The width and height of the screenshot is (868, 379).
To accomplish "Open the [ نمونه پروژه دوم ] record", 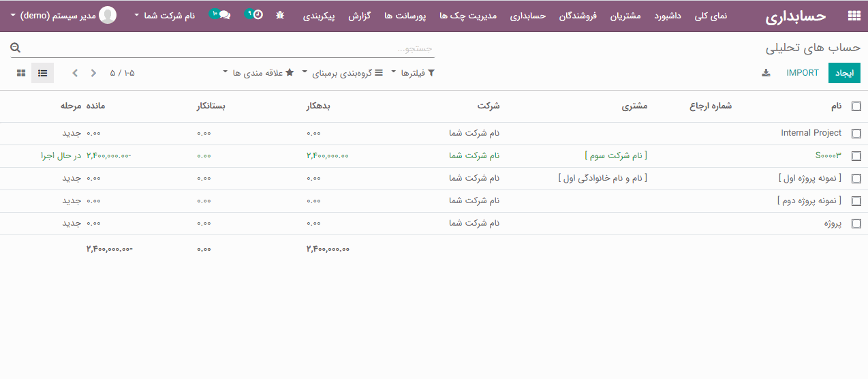I will (809, 201).
